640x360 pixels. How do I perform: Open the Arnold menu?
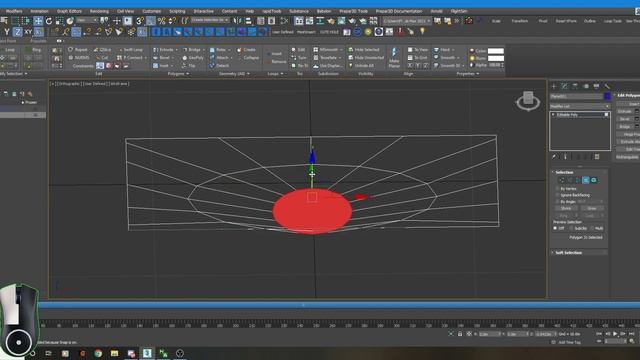[x=436, y=11]
